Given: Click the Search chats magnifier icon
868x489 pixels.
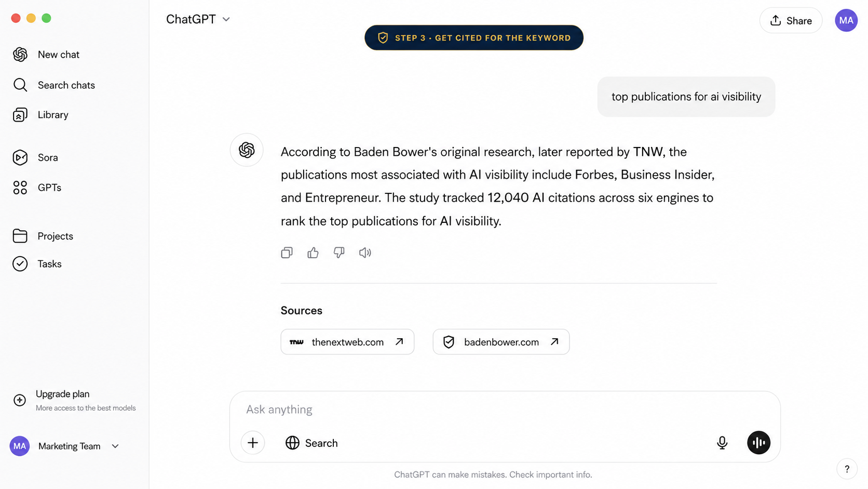Looking at the screenshot, I should (x=20, y=85).
